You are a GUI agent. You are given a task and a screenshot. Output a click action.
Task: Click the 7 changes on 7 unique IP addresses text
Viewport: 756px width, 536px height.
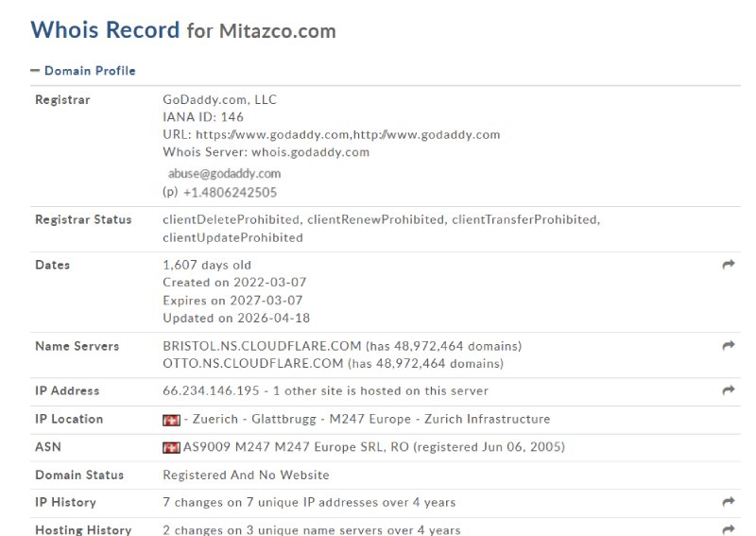pos(309,502)
